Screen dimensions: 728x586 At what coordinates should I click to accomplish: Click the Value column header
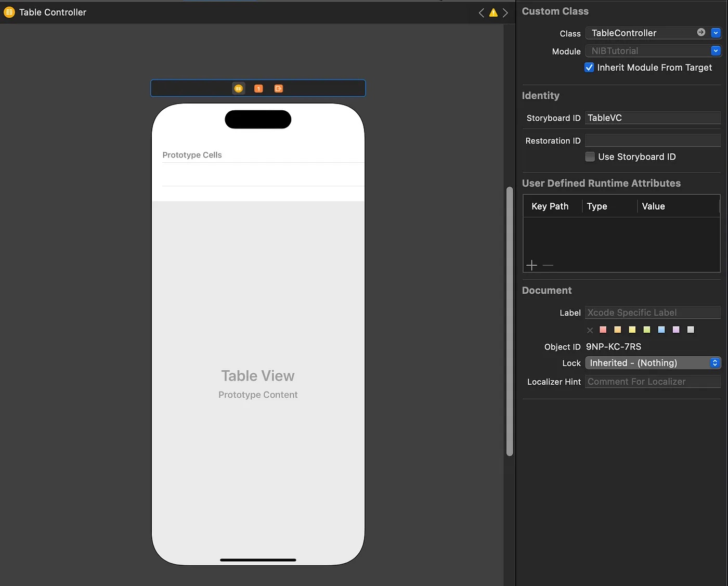pos(654,206)
